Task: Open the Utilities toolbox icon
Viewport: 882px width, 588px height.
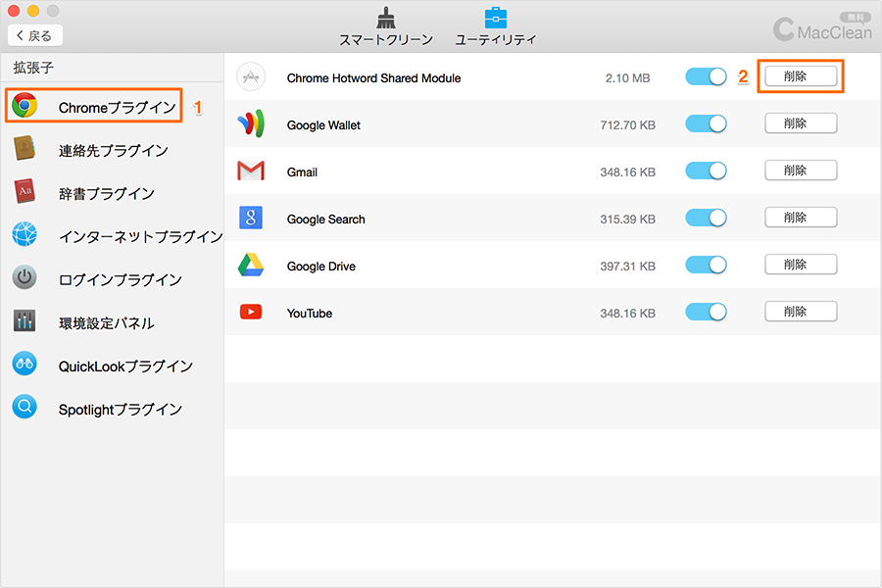Action: 496,18
